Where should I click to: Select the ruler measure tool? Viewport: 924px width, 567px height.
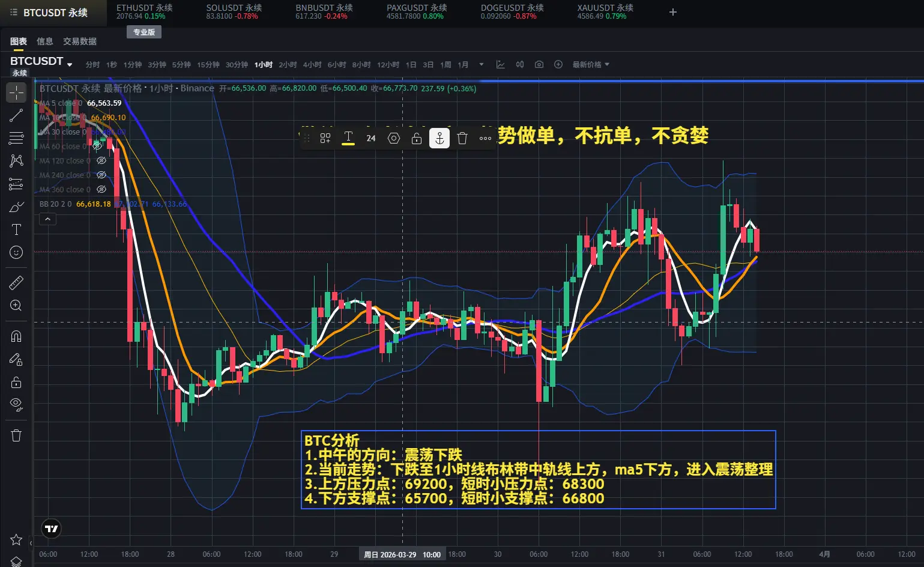16,282
